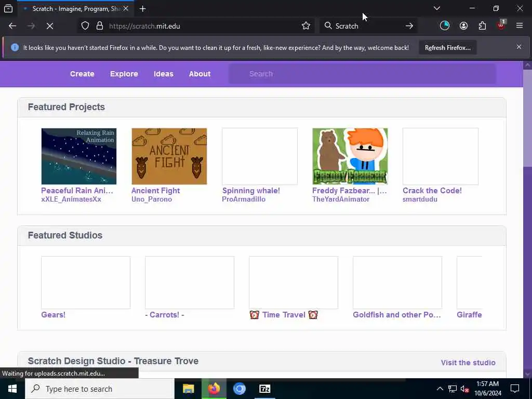This screenshot has height=399, width=532.
Task: Stop loading the page
Action: click(50, 26)
